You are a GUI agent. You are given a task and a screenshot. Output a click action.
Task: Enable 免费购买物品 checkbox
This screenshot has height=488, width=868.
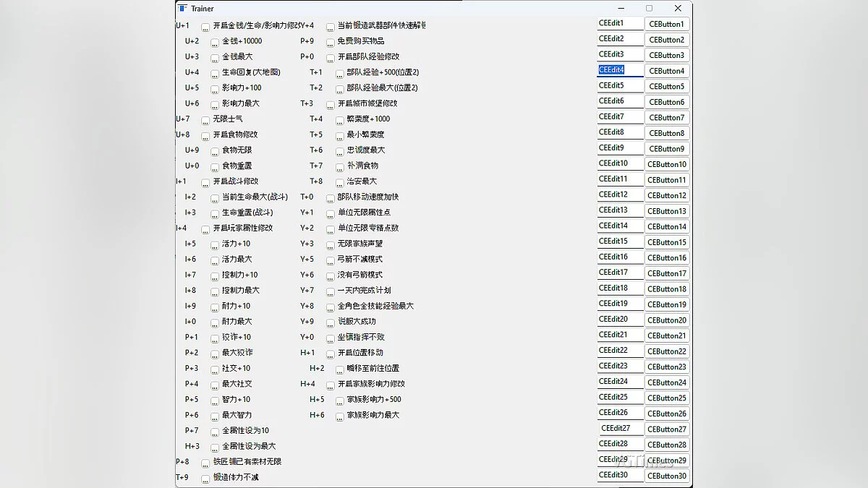(x=331, y=43)
